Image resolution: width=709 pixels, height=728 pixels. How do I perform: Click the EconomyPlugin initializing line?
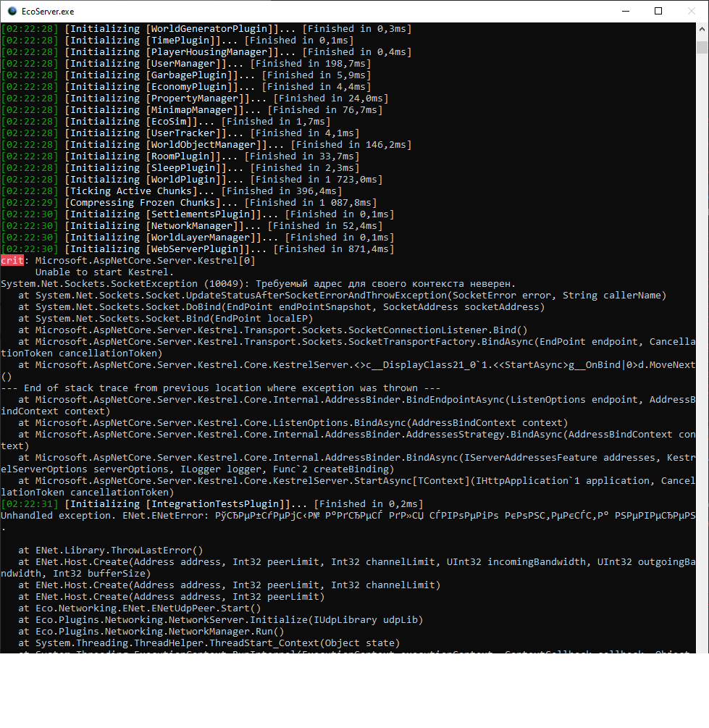pos(186,87)
